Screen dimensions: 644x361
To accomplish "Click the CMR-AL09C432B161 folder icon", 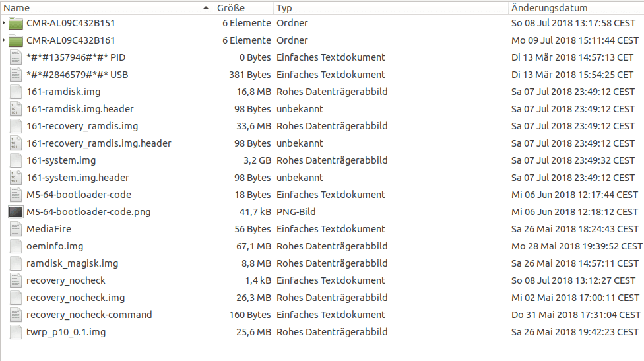I will pyautogui.click(x=16, y=41).
